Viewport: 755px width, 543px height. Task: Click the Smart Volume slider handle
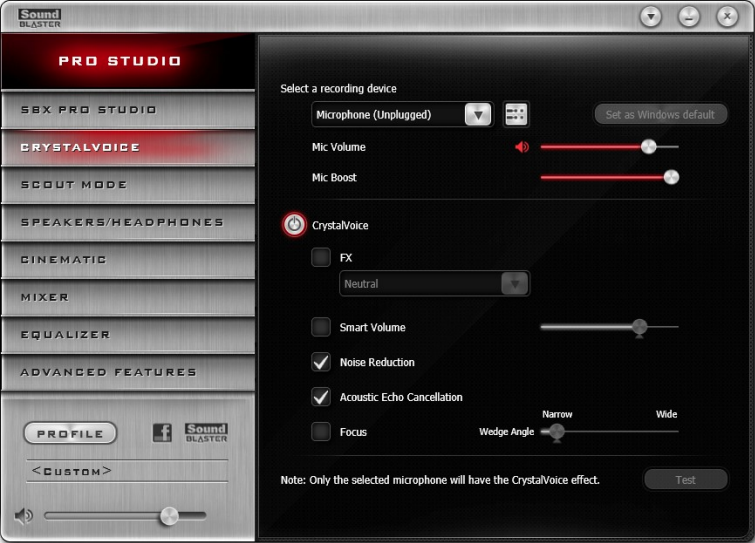(x=639, y=327)
